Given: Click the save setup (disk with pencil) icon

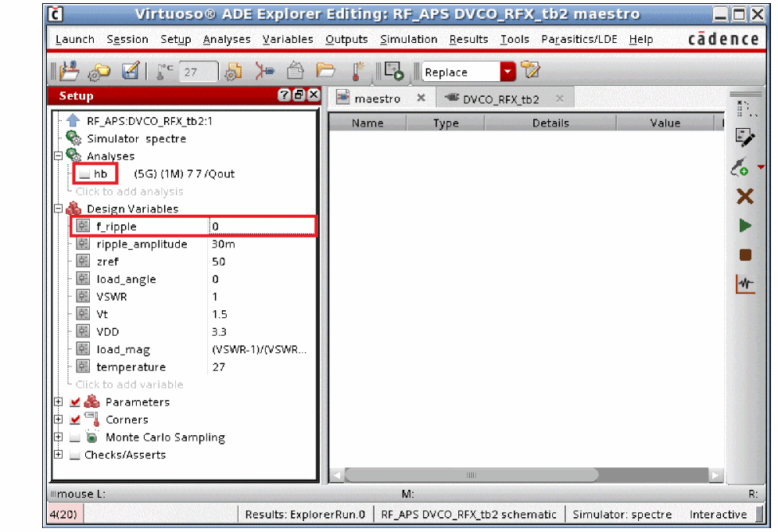Looking at the screenshot, I should [x=131, y=71].
